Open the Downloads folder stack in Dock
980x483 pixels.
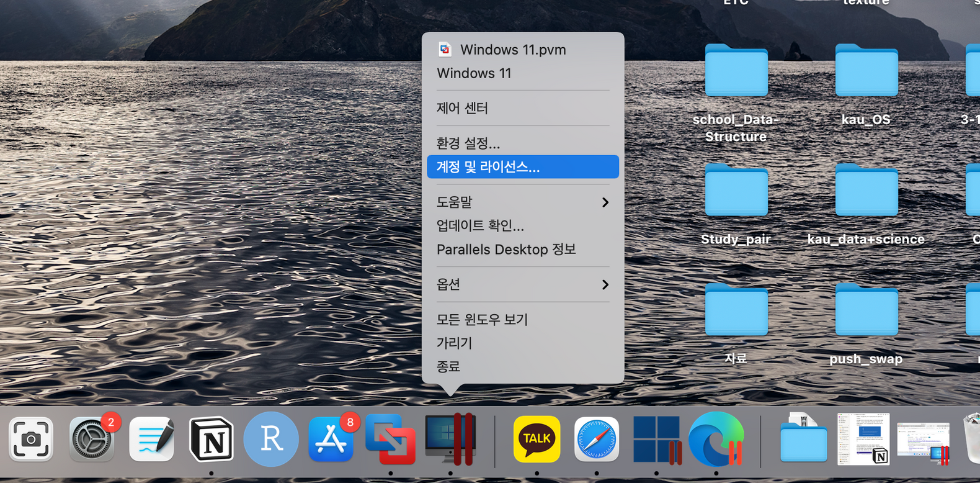pos(803,438)
